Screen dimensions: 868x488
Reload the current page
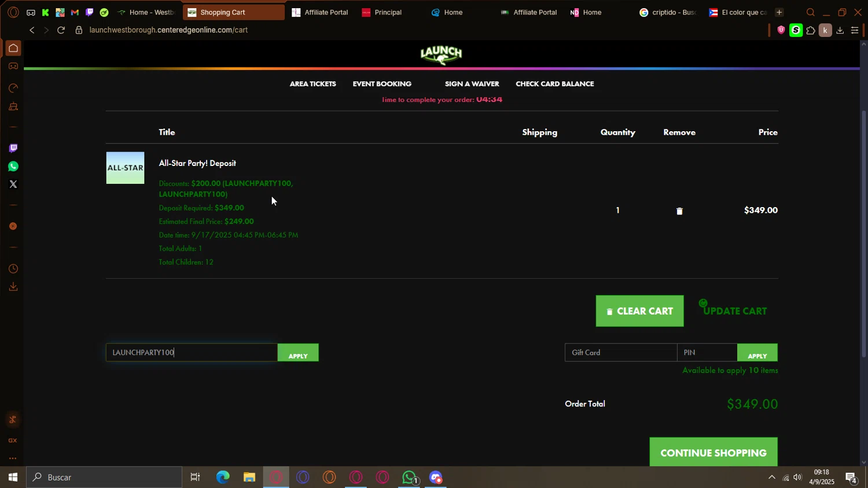pos(61,30)
